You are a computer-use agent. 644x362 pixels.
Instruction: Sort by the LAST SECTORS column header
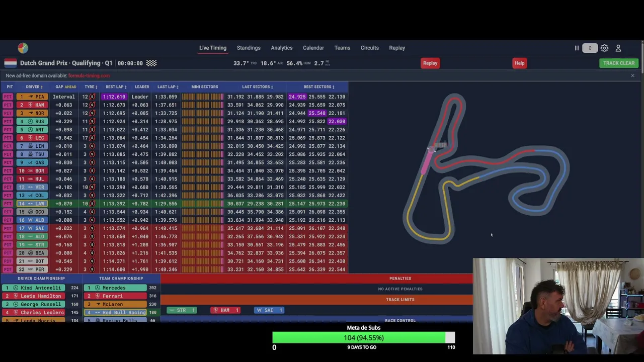[x=257, y=87]
